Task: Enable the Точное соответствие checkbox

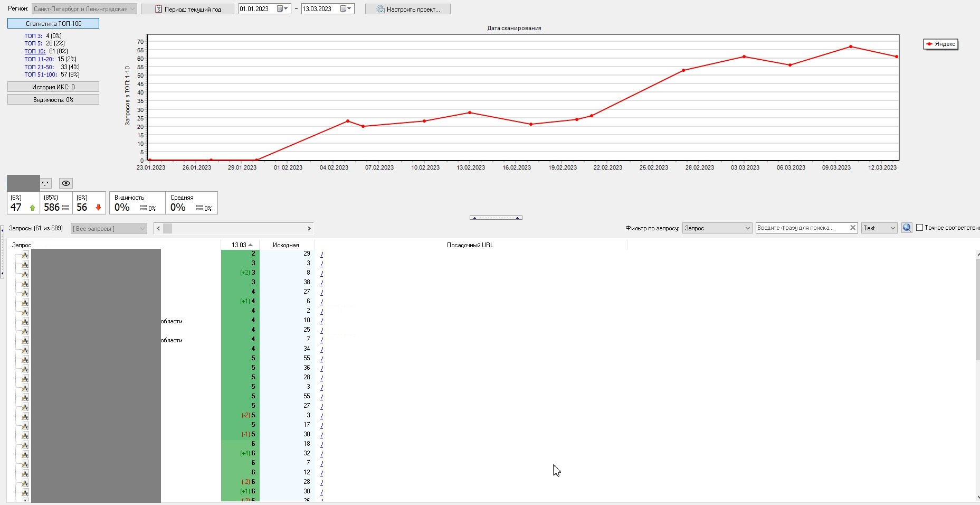Action: (920, 228)
